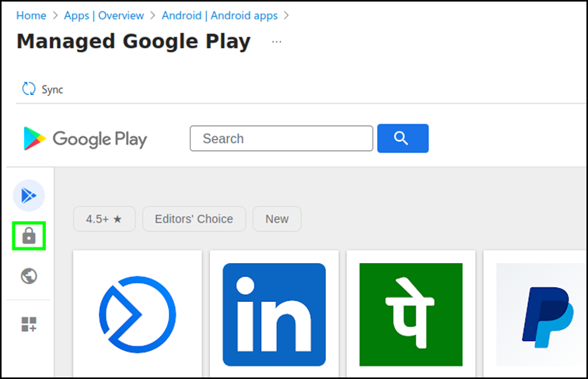Open the Organize apps grid icon

(x=29, y=325)
